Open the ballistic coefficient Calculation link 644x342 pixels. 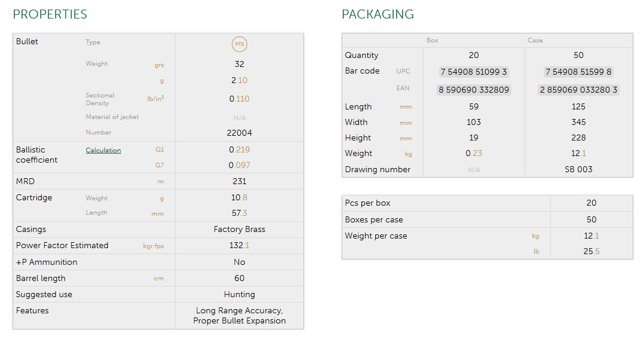pos(103,150)
